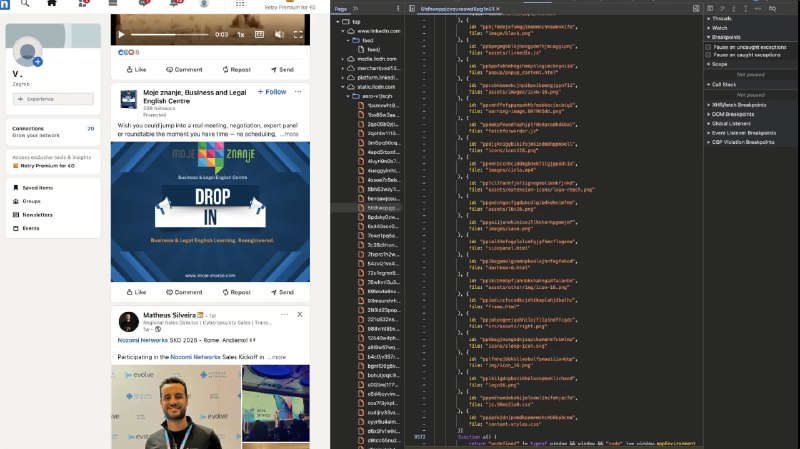Click the LinkedIn search magnifier icon
This screenshot has height=449, width=800.
click(25, 4)
